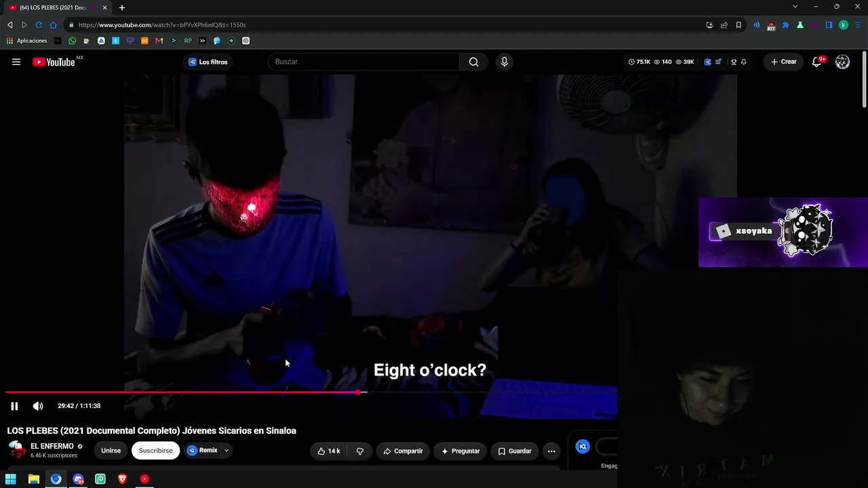
Task: Go back with the browser back arrow
Action: (x=9, y=25)
